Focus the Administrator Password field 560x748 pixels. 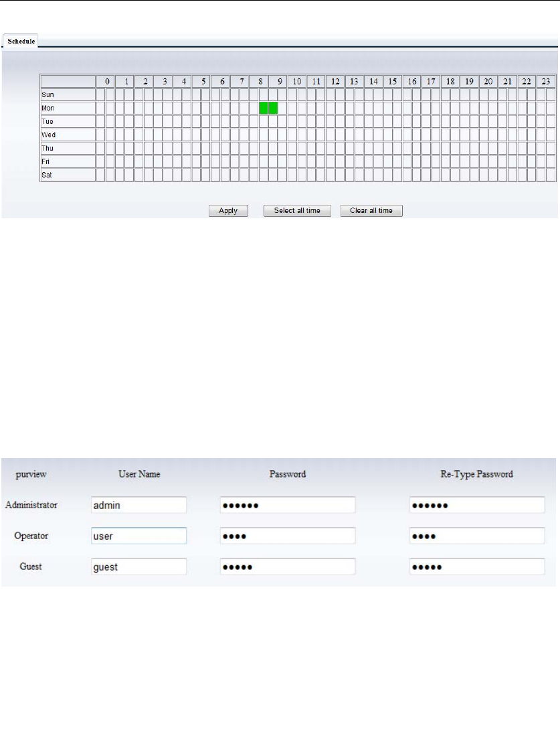(288, 505)
